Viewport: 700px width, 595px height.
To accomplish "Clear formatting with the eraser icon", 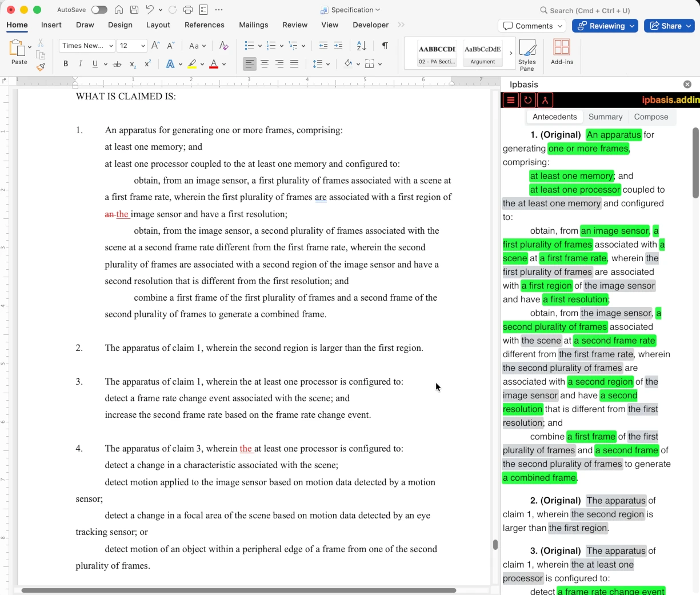I will point(223,46).
